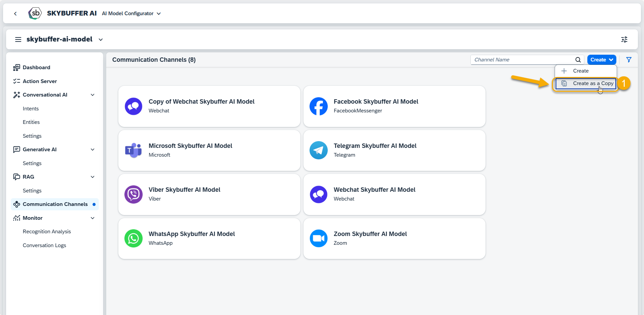Open Recognition Analysis

coord(47,232)
